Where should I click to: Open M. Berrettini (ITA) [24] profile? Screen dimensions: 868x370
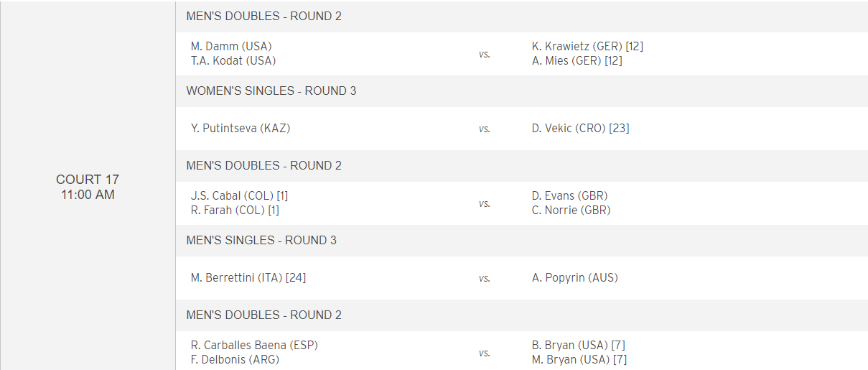pyautogui.click(x=248, y=278)
